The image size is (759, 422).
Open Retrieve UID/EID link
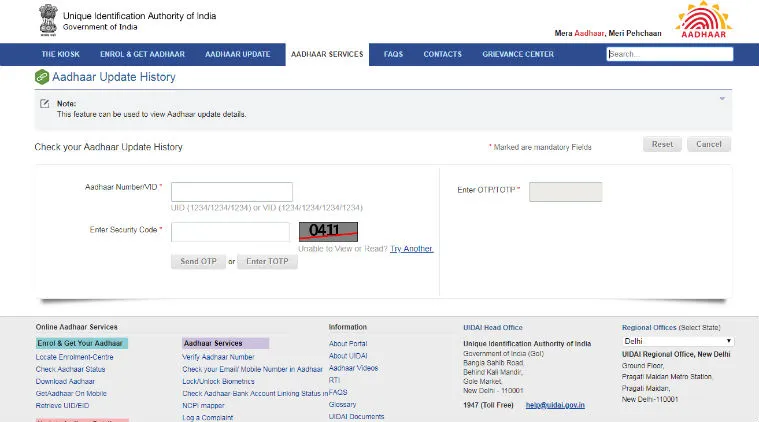click(62, 406)
